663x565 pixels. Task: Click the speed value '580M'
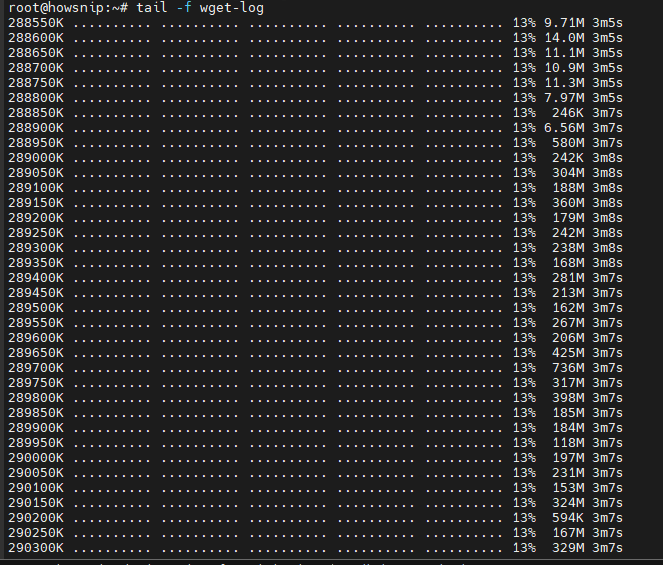pyautogui.click(x=568, y=143)
